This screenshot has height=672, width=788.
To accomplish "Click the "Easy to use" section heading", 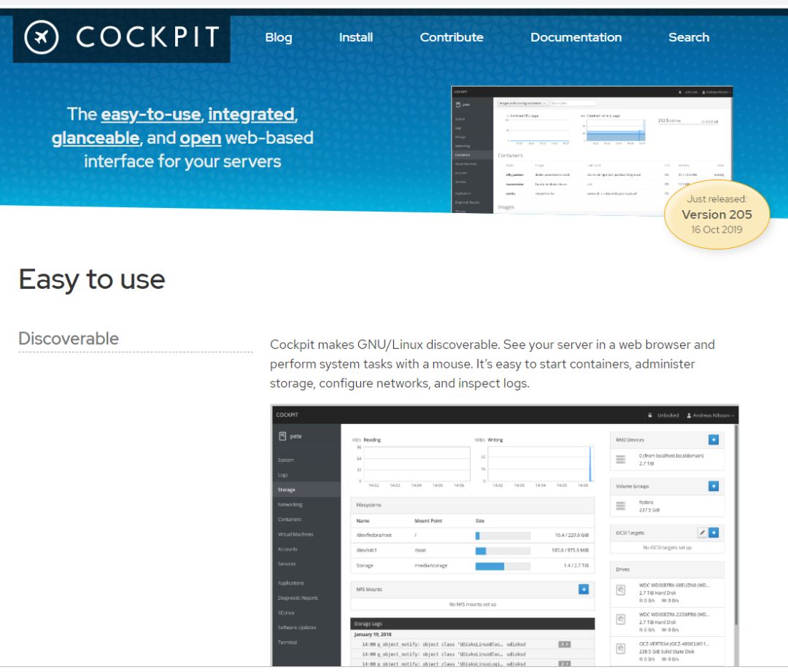I will coord(92,279).
